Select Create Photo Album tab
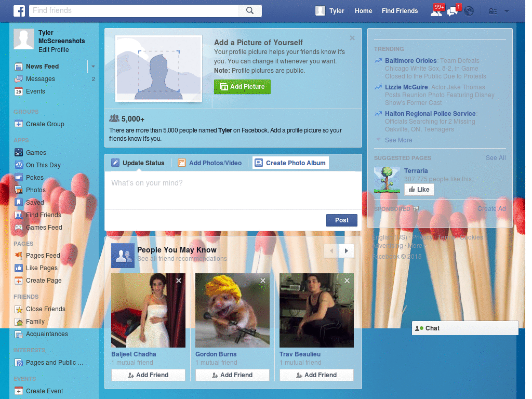The width and height of the screenshot is (532, 399). [x=290, y=163]
